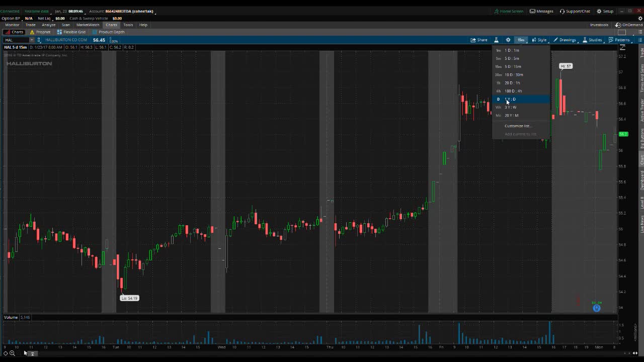Click the 56.2 green price label

click(623, 134)
